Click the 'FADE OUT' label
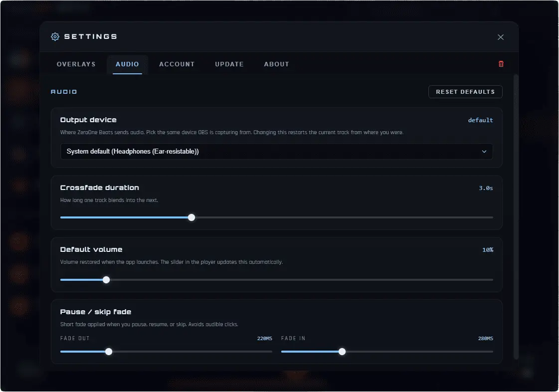Screen dimensions: 559x392 pos(75,339)
